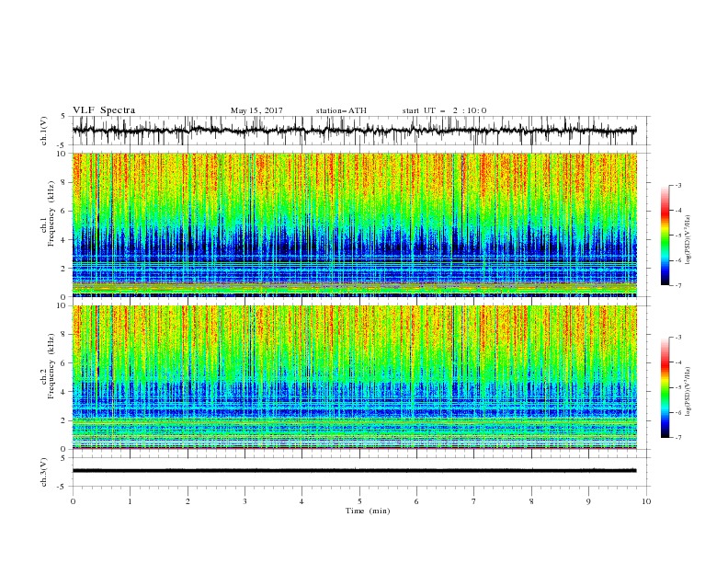Click the ch.1 "Frequency (kHz)" axis label

pos(51,215)
